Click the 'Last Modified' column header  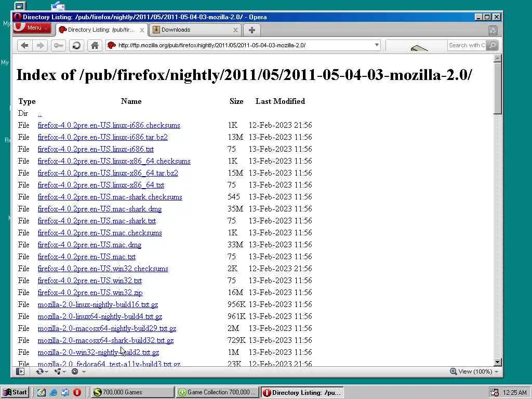coord(280,101)
